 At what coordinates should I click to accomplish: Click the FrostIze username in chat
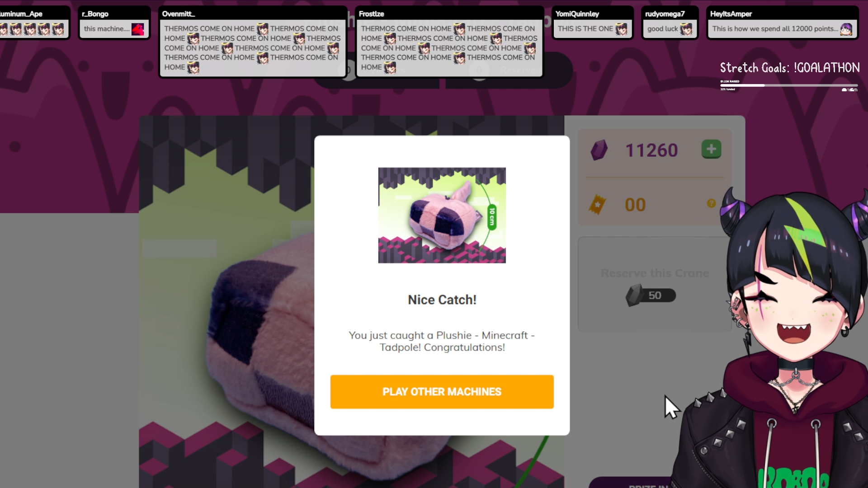[371, 14]
